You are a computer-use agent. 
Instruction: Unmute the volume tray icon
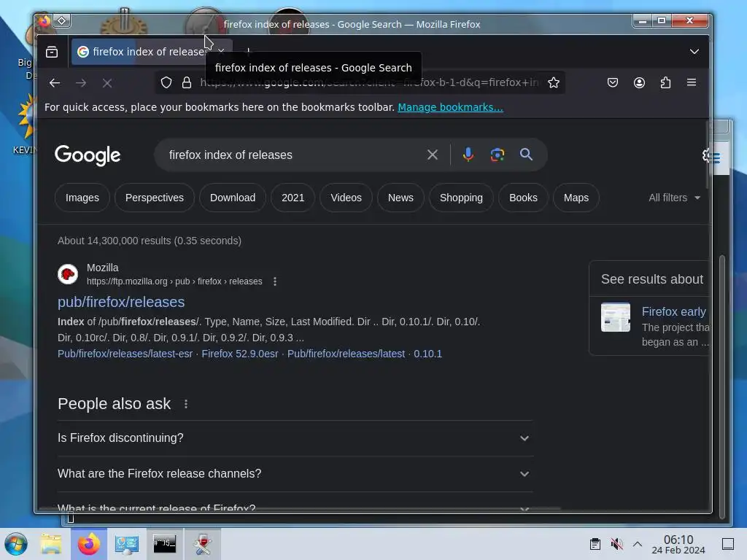[617, 544]
